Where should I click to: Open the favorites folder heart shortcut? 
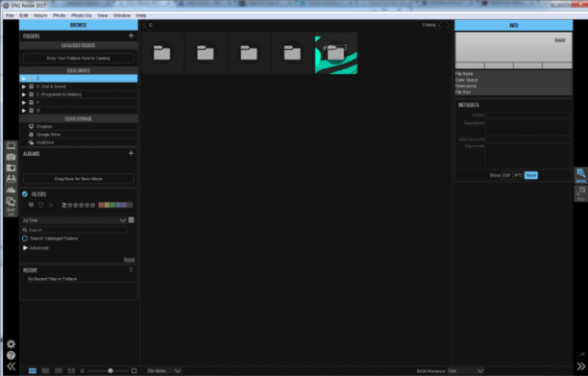click(x=11, y=167)
